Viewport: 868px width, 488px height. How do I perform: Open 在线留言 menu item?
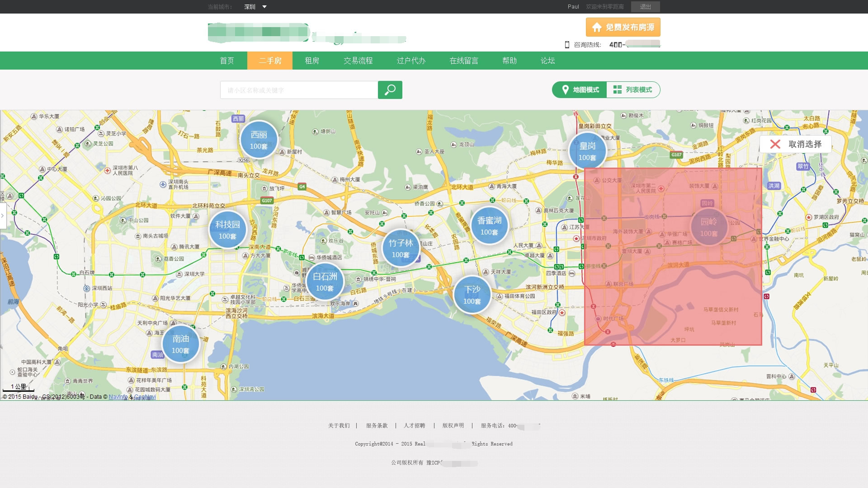tap(464, 61)
